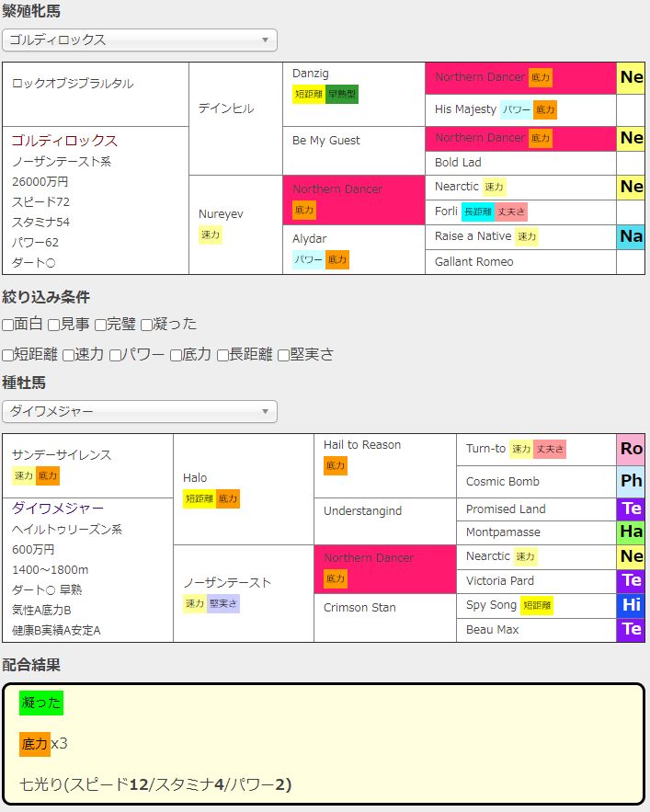Click the 堅実さ tag under ノーザンテースト

point(223,603)
